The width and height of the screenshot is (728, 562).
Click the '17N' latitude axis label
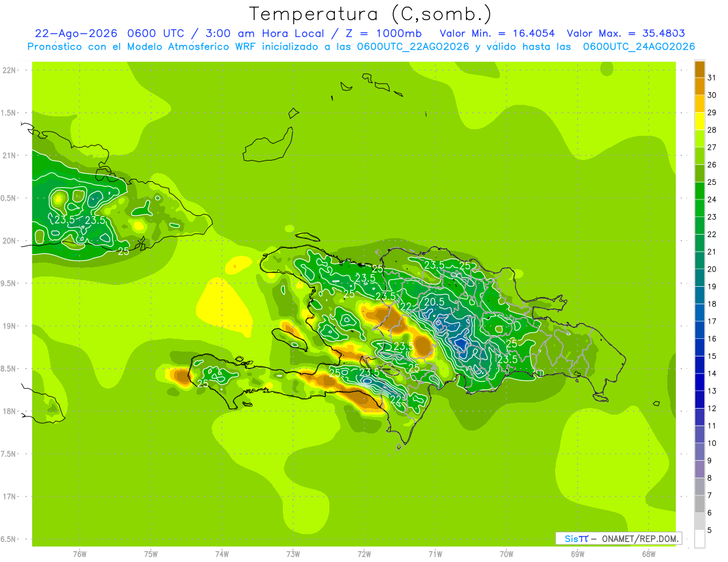[x=10, y=497]
